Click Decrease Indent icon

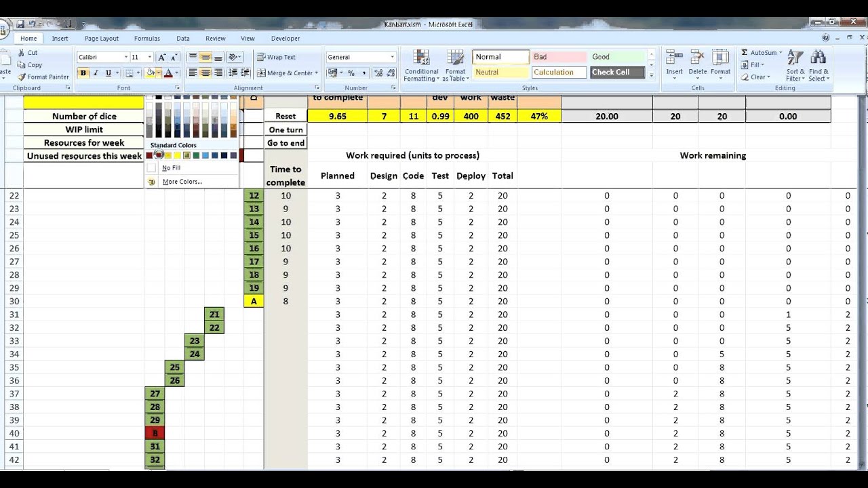(x=233, y=73)
